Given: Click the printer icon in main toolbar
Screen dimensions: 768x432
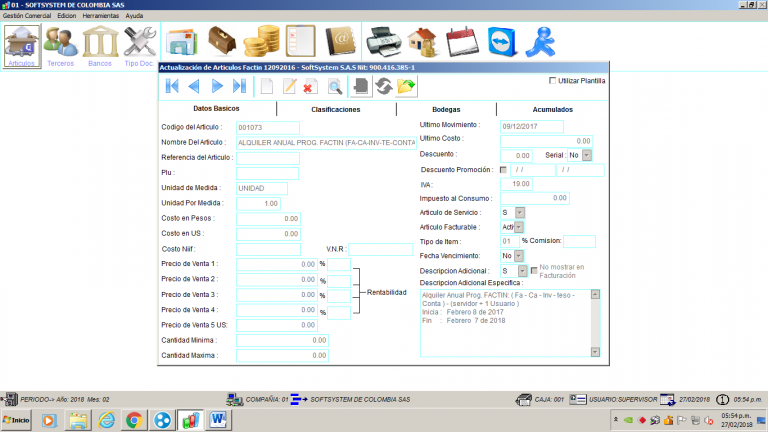Looking at the screenshot, I should coord(384,42).
